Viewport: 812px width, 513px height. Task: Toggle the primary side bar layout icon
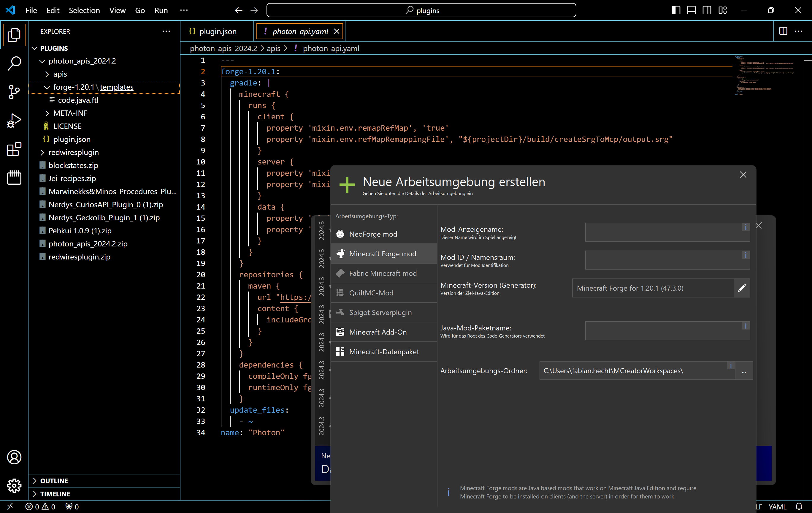pos(676,10)
